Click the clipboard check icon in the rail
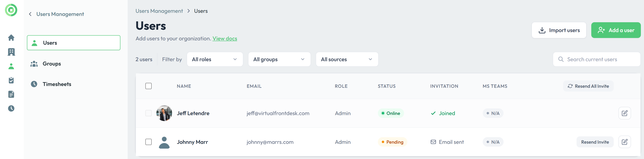 tap(11, 80)
